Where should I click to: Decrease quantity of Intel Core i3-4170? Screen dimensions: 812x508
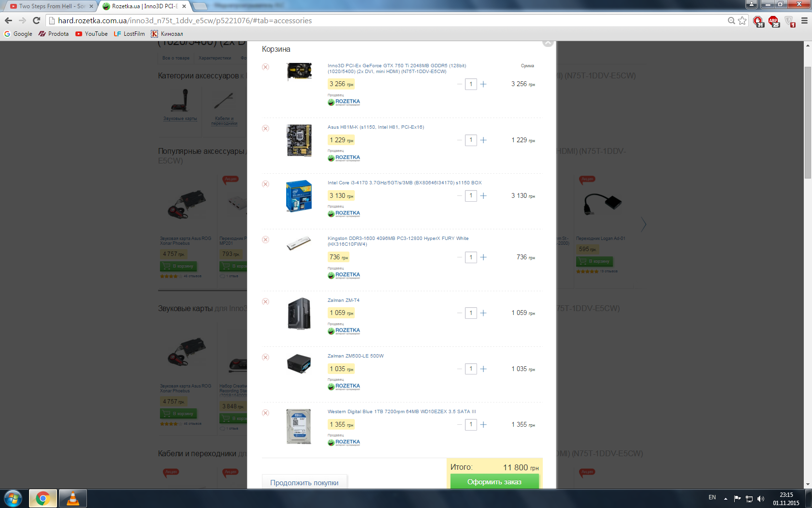[459, 196]
